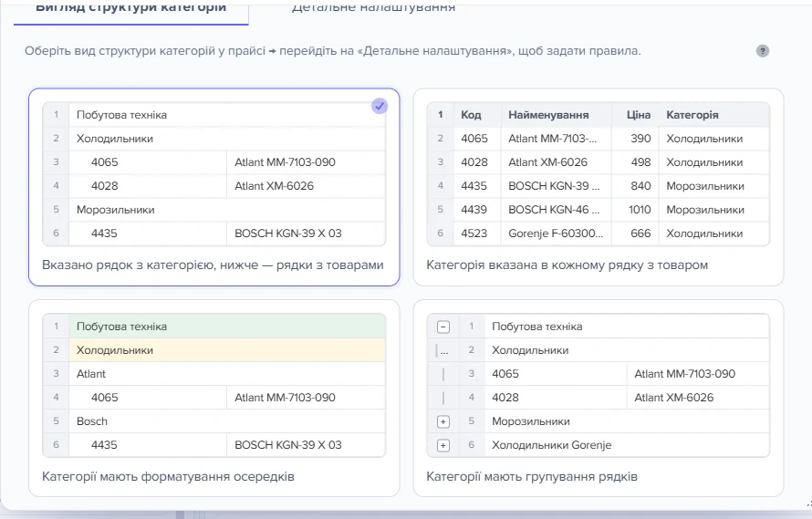Open the help question mark icon
This screenshot has height=519, width=812.
[763, 51]
